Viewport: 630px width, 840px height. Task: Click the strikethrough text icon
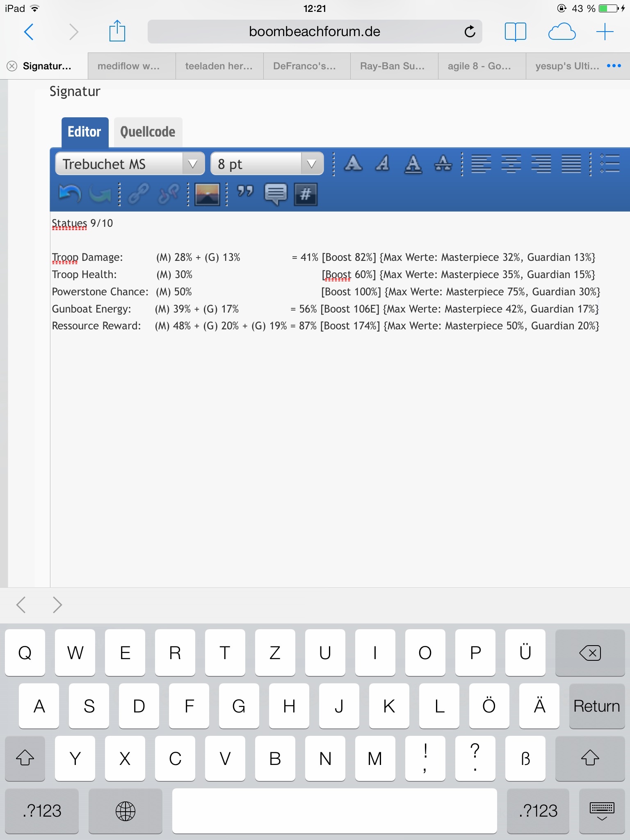point(443,164)
